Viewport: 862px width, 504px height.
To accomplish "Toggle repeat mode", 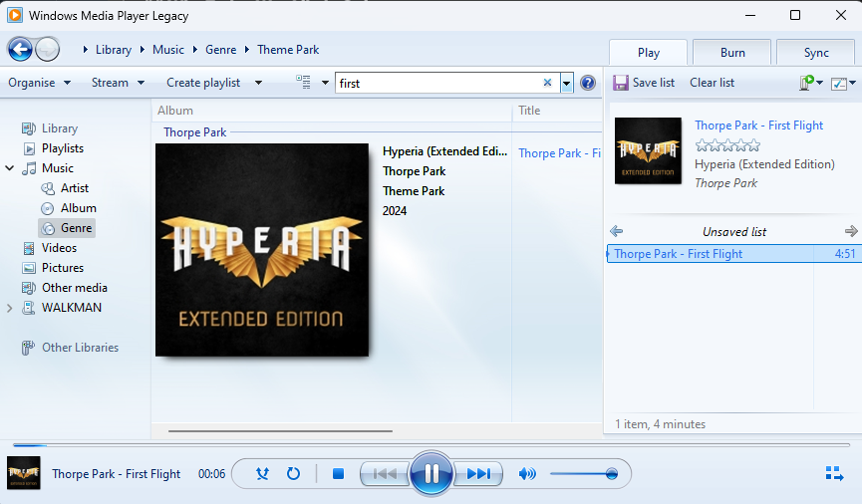I will pyautogui.click(x=293, y=473).
